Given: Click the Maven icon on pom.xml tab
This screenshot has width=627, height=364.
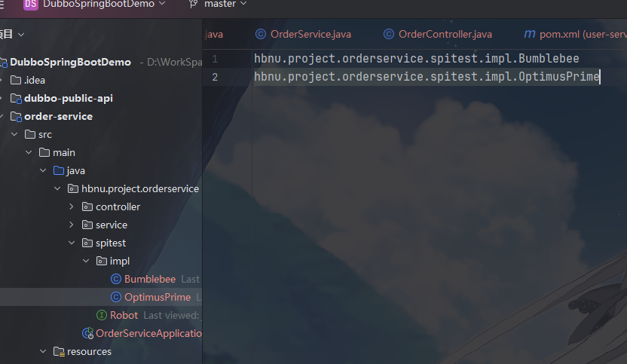Looking at the screenshot, I should click(531, 34).
